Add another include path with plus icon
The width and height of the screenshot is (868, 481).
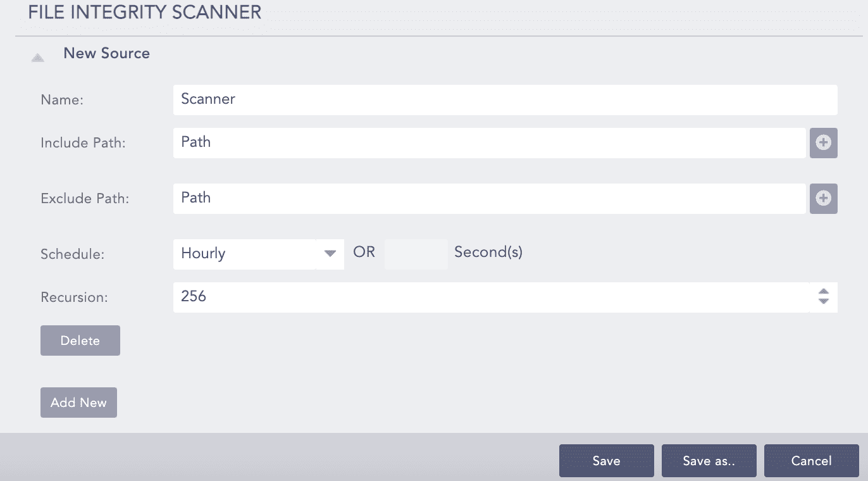(x=823, y=143)
